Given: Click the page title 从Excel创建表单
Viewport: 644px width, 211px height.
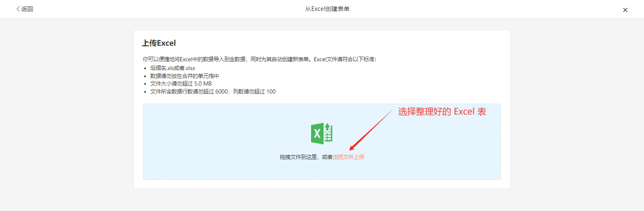Looking at the screenshot, I should pos(327,9).
